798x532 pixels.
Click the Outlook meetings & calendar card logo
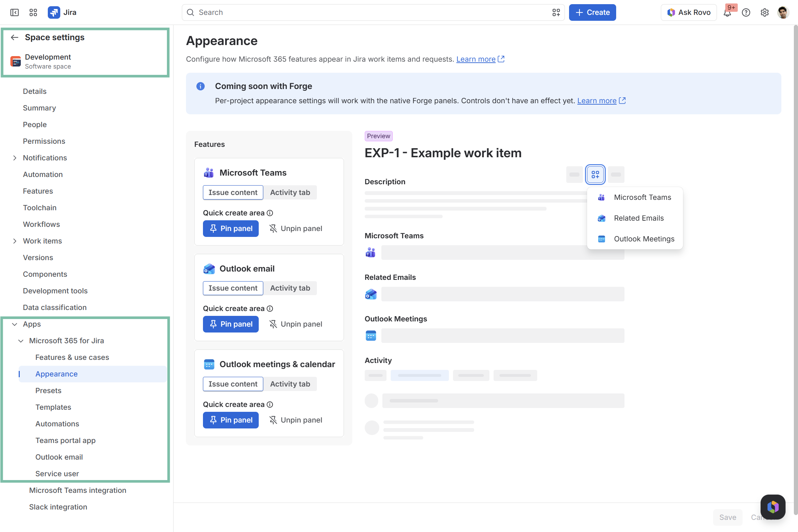(x=209, y=364)
